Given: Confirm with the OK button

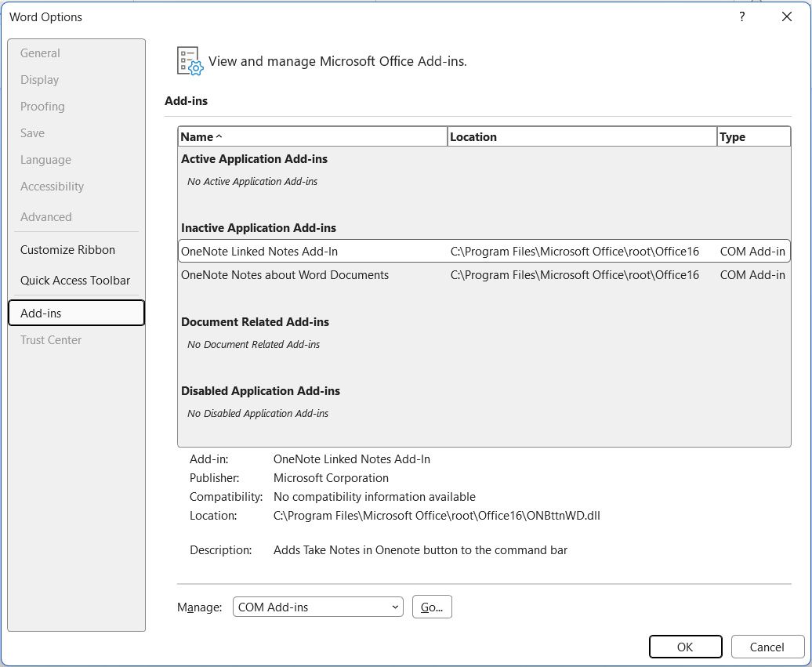Looking at the screenshot, I should point(685,647).
